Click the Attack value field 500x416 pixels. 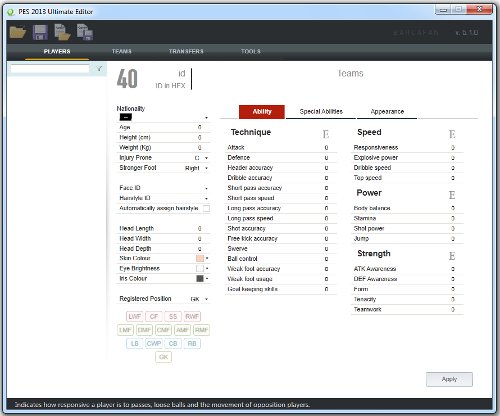[326, 147]
